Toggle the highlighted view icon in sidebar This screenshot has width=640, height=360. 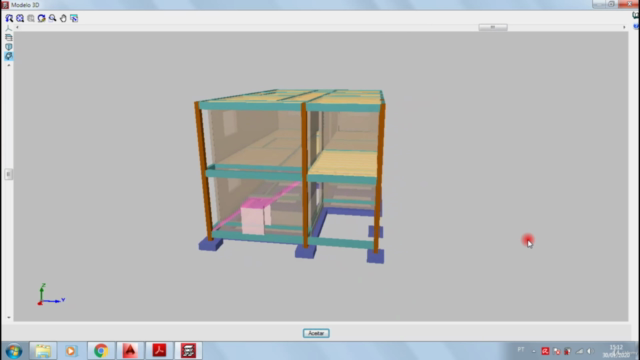click(9, 56)
